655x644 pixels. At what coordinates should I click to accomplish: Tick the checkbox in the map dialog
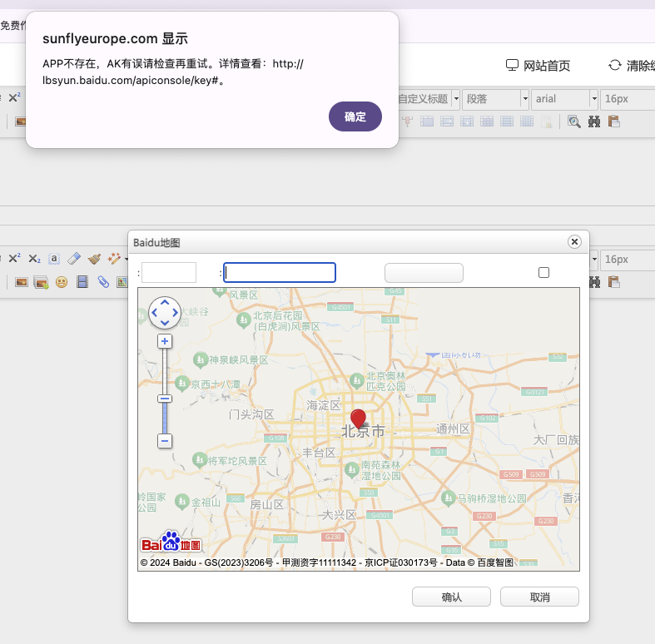[543, 272]
